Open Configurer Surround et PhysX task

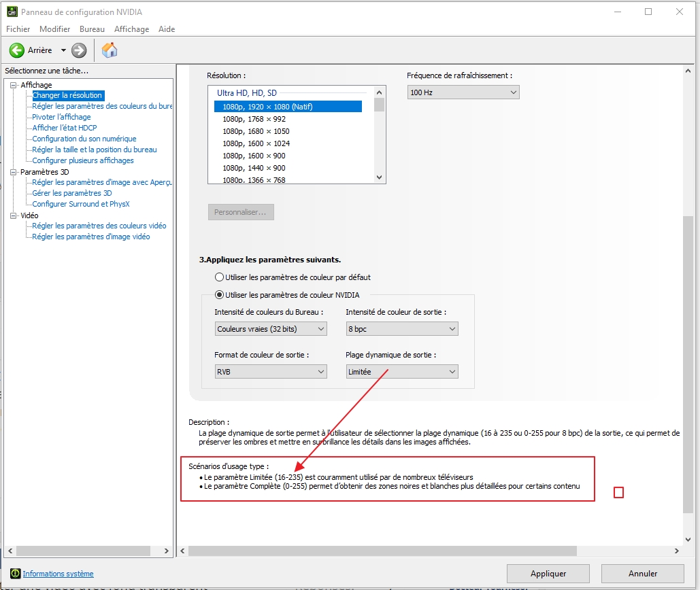(81, 204)
